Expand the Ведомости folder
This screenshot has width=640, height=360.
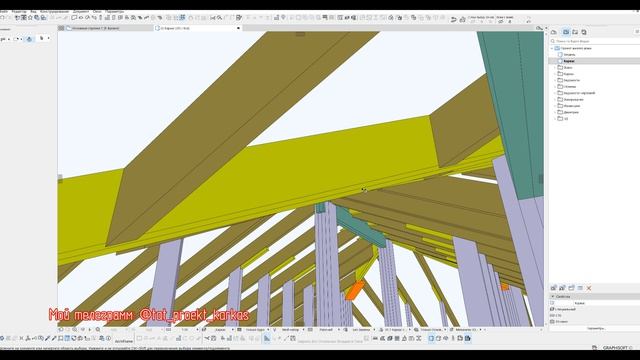point(555,80)
